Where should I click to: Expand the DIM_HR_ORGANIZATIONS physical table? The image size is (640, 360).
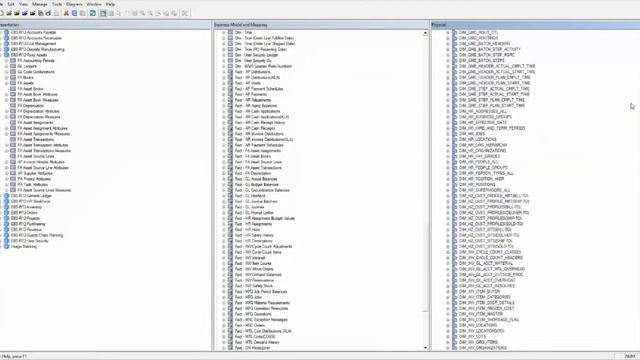(x=448, y=151)
